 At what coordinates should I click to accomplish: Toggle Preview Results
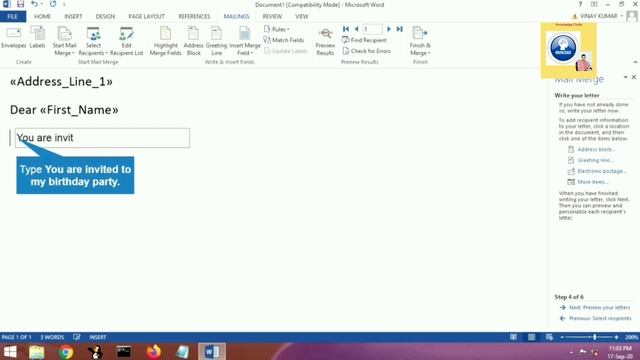point(325,41)
